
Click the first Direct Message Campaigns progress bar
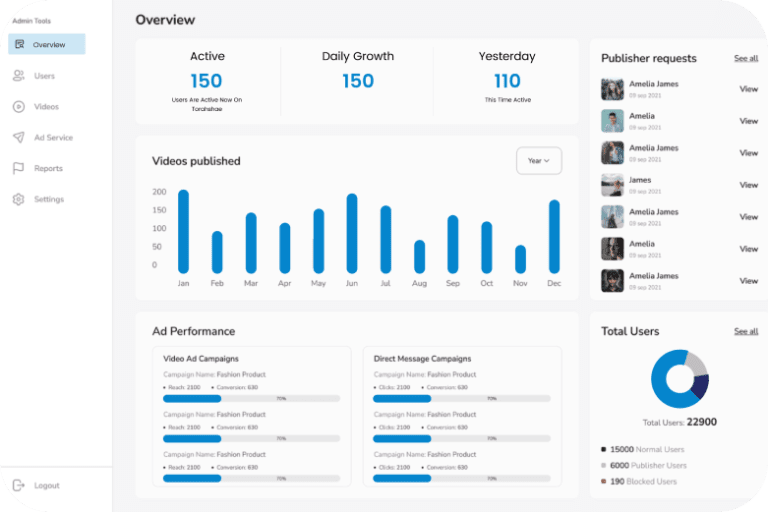[462, 399]
